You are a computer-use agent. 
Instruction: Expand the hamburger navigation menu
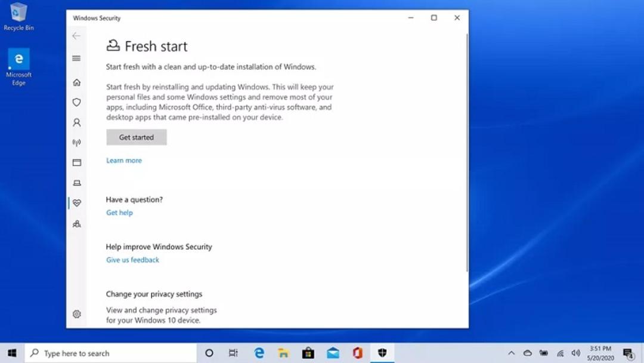pos(76,59)
